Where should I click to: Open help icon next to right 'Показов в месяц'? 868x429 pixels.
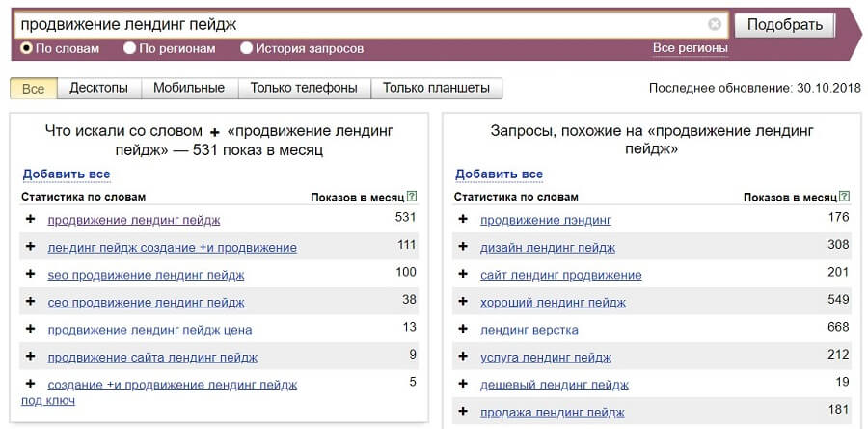(844, 196)
